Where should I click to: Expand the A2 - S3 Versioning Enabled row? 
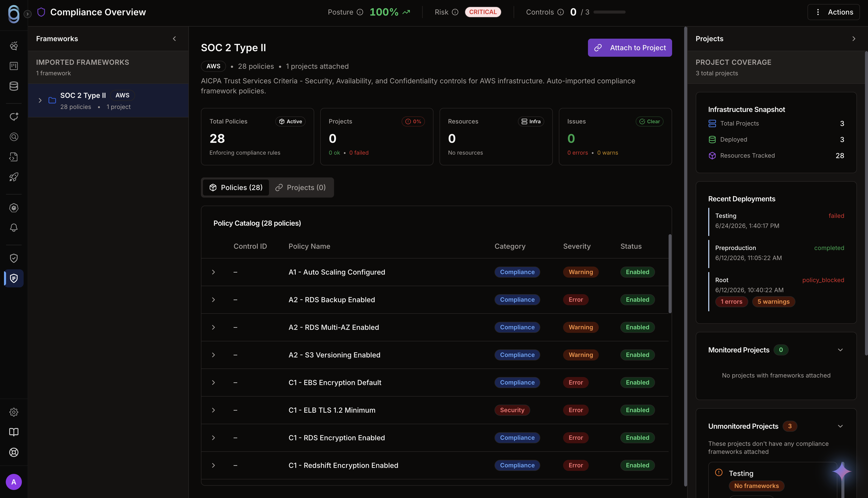click(213, 355)
